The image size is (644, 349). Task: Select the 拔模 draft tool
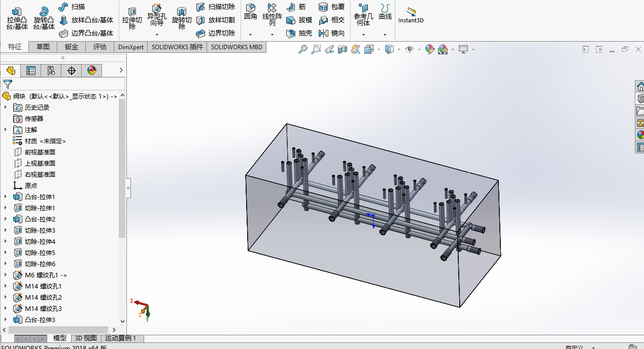[299, 20]
